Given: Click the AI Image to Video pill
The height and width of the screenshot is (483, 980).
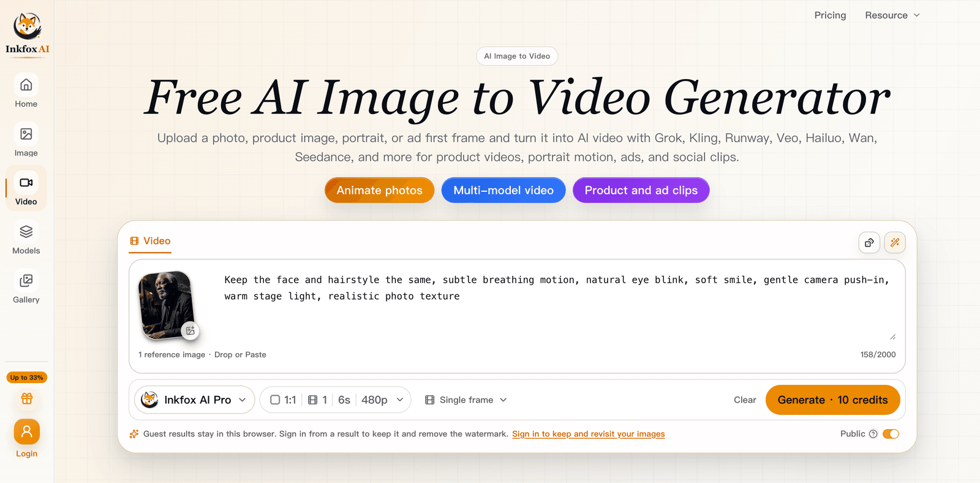Looking at the screenshot, I should [517, 56].
